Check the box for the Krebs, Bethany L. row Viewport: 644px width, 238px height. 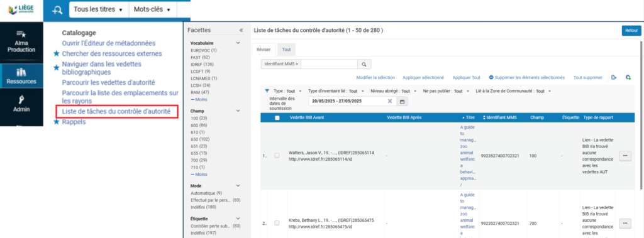pyautogui.click(x=277, y=223)
